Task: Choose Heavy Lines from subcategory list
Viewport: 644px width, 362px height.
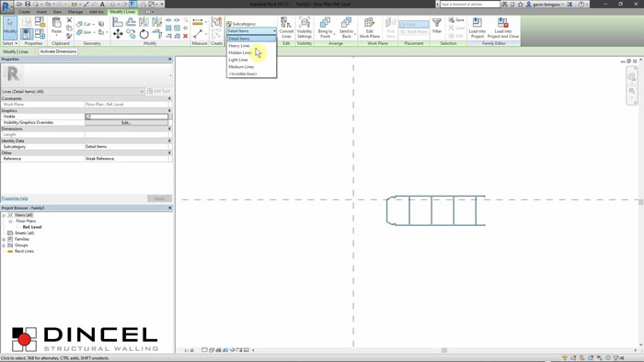Action: click(251, 46)
